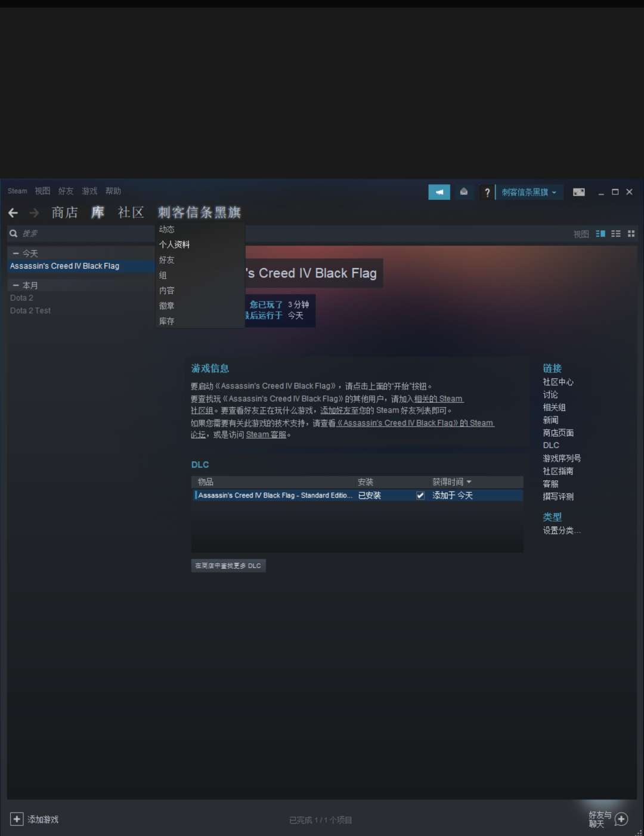Open the 帮助 menu
The width and height of the screenshot is (644, 836).
coord(113,191)
